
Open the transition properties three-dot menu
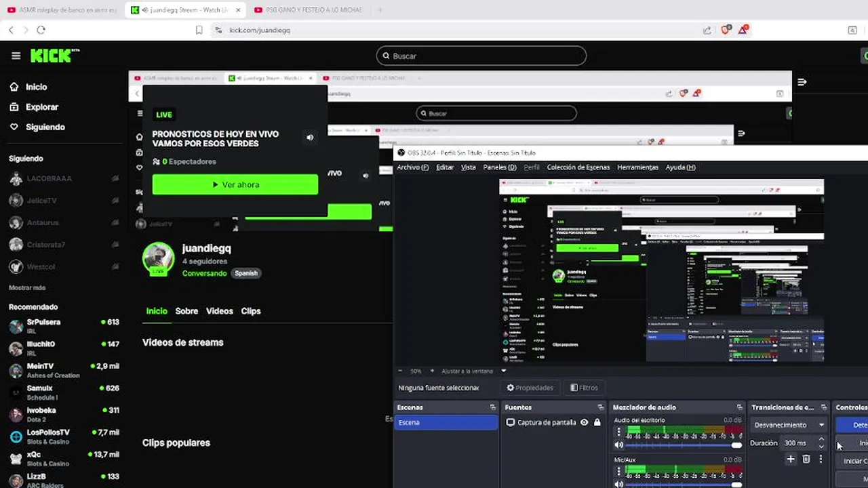pos(821,459)
